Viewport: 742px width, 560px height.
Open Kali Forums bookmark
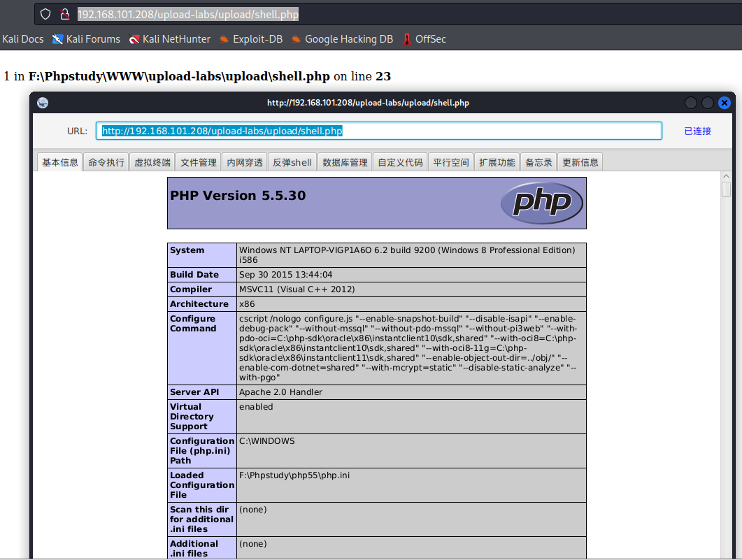click(x=86, y=39)
